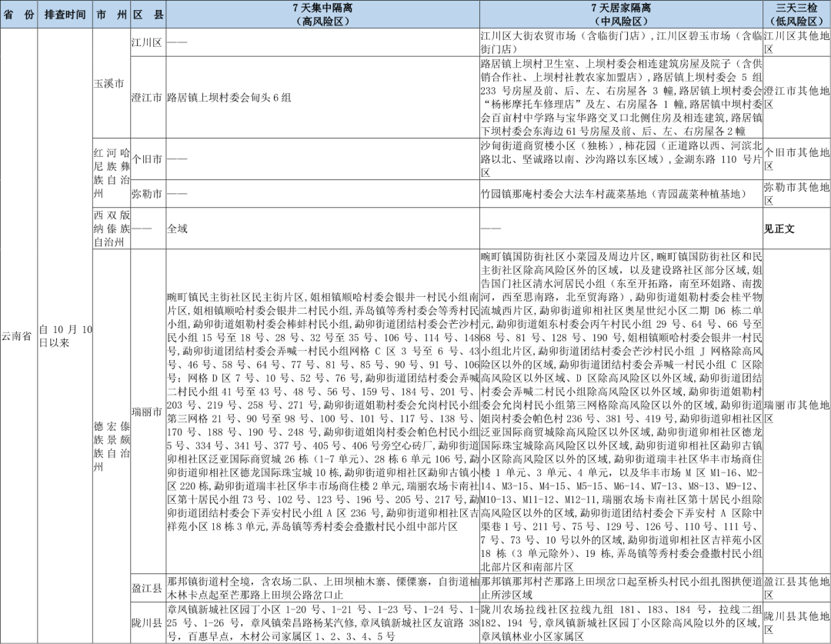Click the 云南省 province cell
The height and width of the screenshot is (644, 831).
coord(18,336)
